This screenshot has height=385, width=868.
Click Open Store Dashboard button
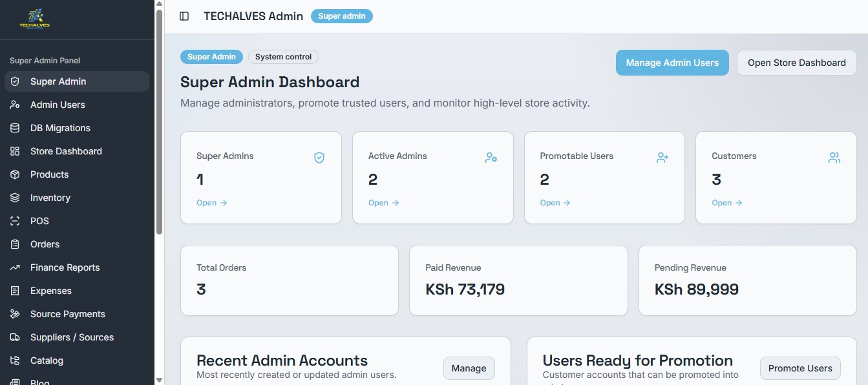tap(797, 63)
